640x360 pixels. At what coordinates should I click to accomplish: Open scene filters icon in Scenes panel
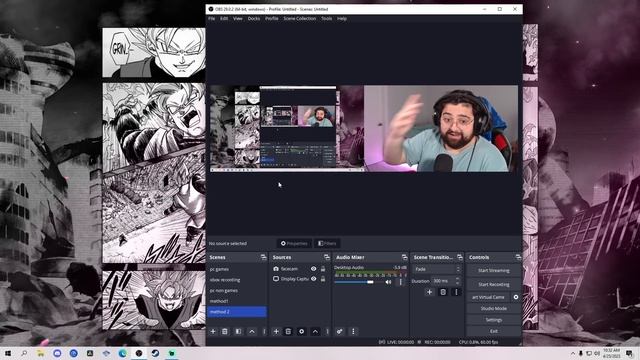click(x=238, y=331)
